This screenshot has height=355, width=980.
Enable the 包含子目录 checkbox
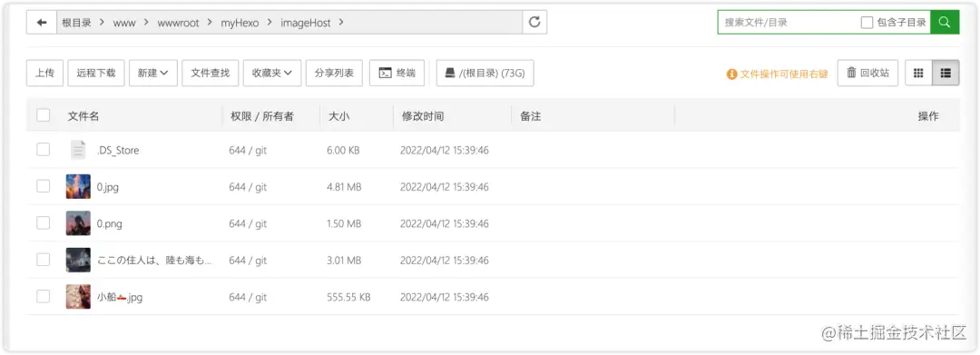click(867, 23)
